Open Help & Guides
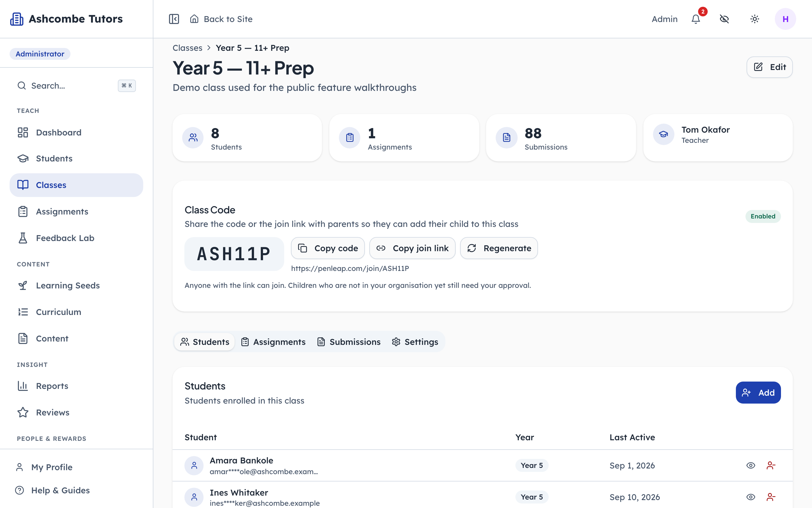 [x=76, y=491]
